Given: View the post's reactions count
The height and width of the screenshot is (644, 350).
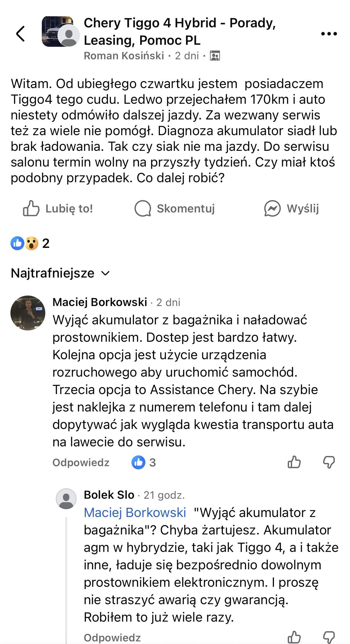Looking at the screenshot, I should [30, 243].
